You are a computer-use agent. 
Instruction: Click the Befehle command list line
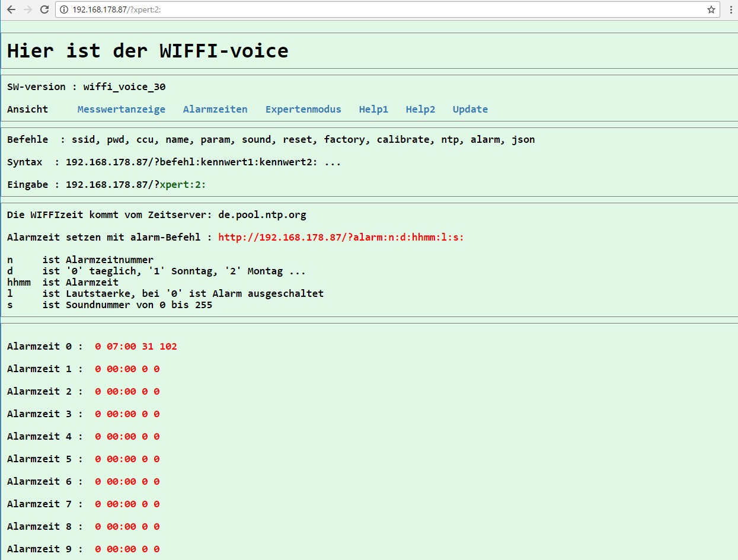point(271,140)
